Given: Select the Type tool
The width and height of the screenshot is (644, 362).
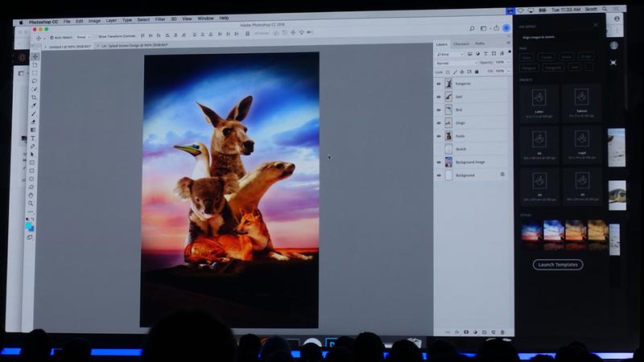Looking at the screenshot, I should pos(33,138).
